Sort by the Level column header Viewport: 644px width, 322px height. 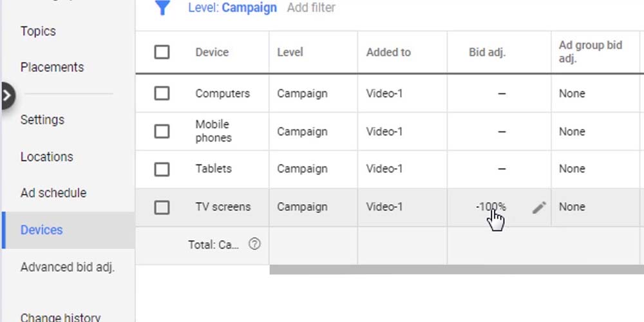pyautogui.click(x=290, y=52)
